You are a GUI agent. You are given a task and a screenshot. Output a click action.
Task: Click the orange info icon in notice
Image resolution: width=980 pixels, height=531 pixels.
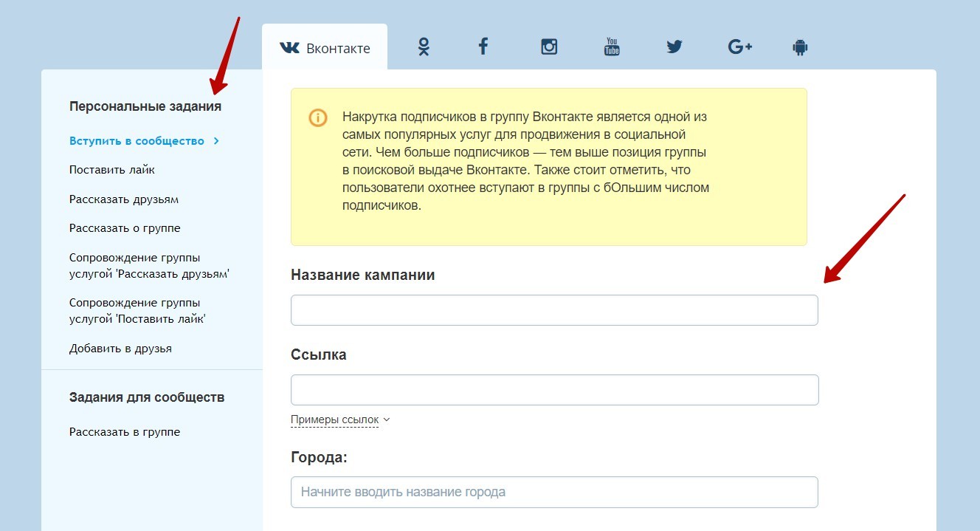[318, 118]
